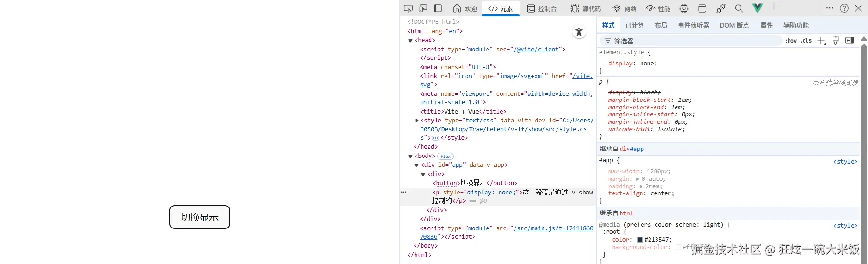The width and height of the screenshot is (868, 264).
Task: Toggle the DevTools sidebar dock icon
Action: [438, 8]
